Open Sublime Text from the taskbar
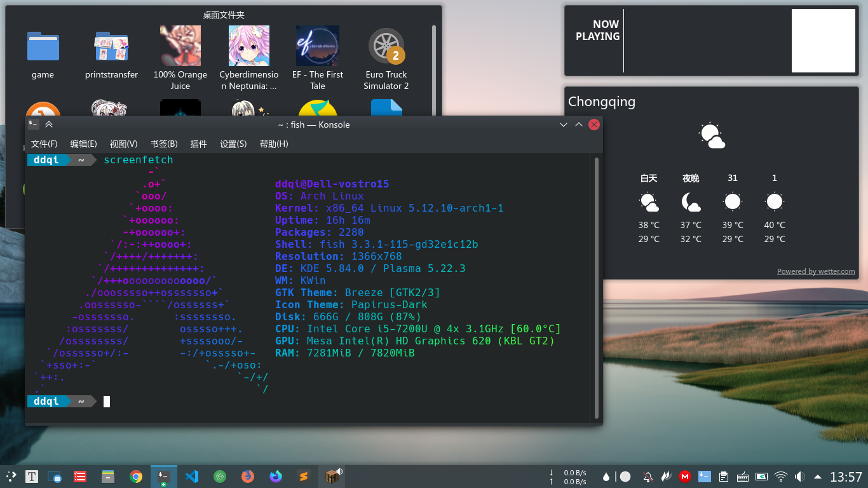This screenshot has height=488, width=868. [304, 476]
